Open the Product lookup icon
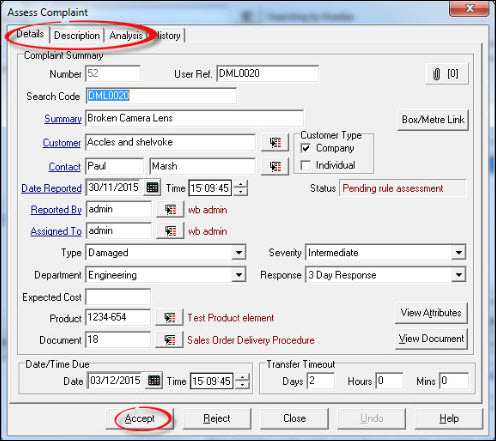 coord(169,318)
